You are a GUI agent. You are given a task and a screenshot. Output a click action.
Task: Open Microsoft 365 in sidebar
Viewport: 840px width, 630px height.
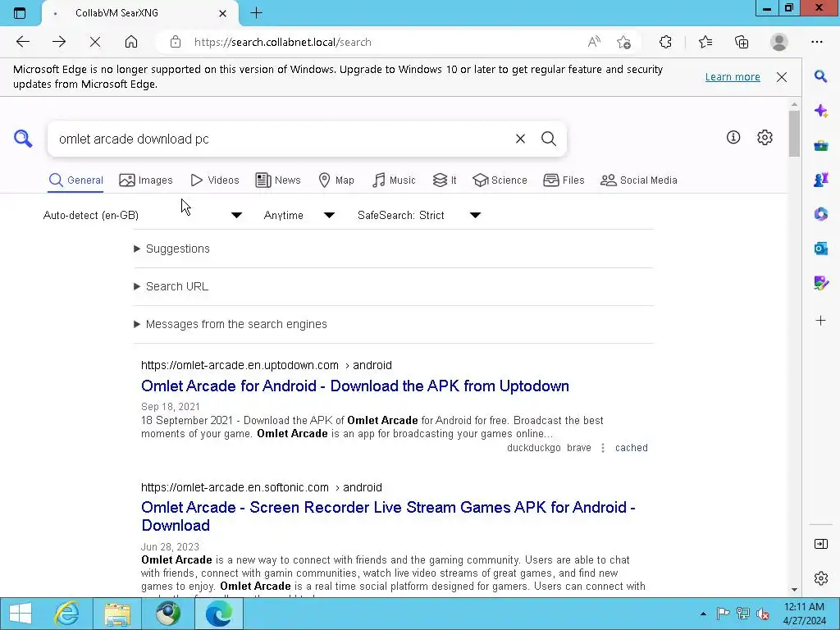tap(820, 214)
